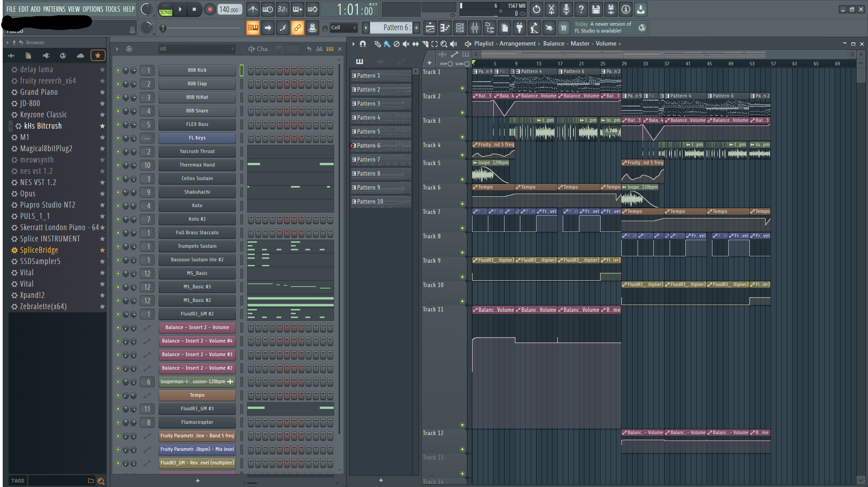This screenshot has height=487, width=868.
Task: Open the PATTERNS menu
Action: click(54, 9)
